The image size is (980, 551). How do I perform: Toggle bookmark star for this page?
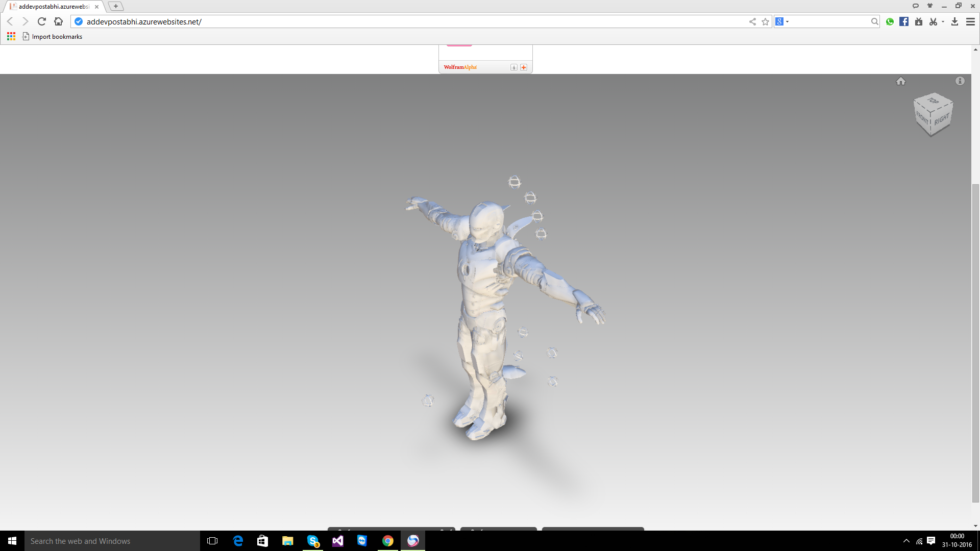pos(765,21)
